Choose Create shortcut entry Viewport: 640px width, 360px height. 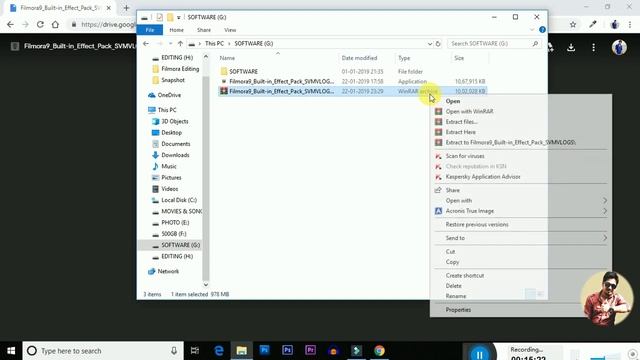click(x=464, y=276)
